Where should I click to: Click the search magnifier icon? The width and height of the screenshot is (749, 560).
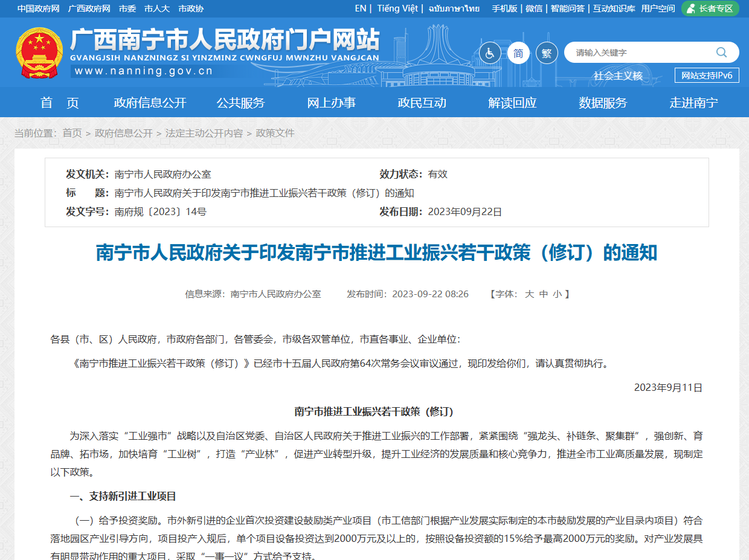point(721,53)
